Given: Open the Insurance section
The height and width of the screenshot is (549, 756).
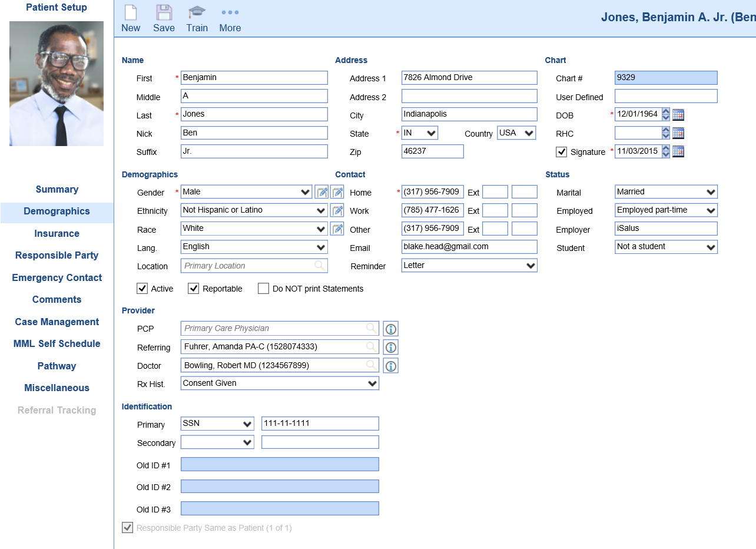Looking at the screenshot, I should 57,233.
